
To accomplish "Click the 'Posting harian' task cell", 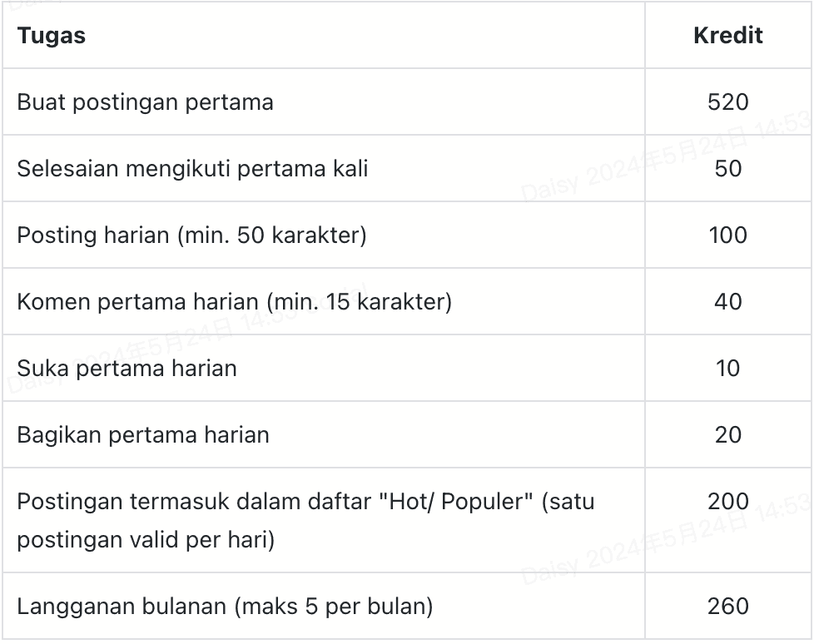I will pyautogui.click(x=191, y=235).
